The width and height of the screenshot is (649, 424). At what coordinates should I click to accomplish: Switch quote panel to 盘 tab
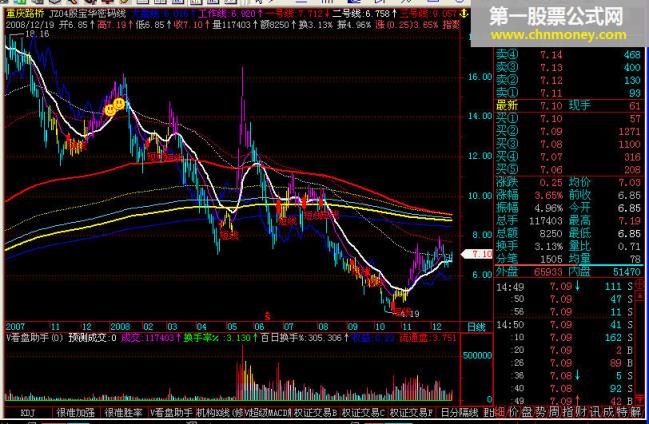point(527,412)
